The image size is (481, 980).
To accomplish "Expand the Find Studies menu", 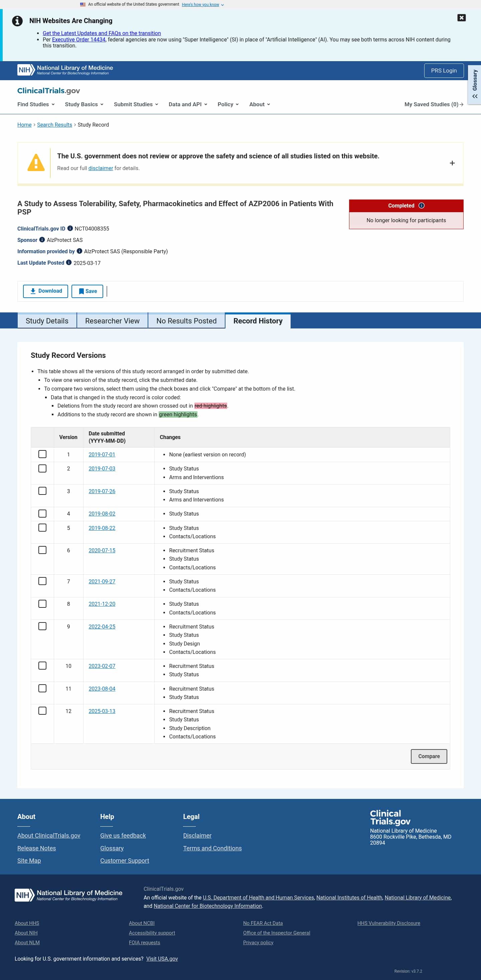I will [36, 104].
